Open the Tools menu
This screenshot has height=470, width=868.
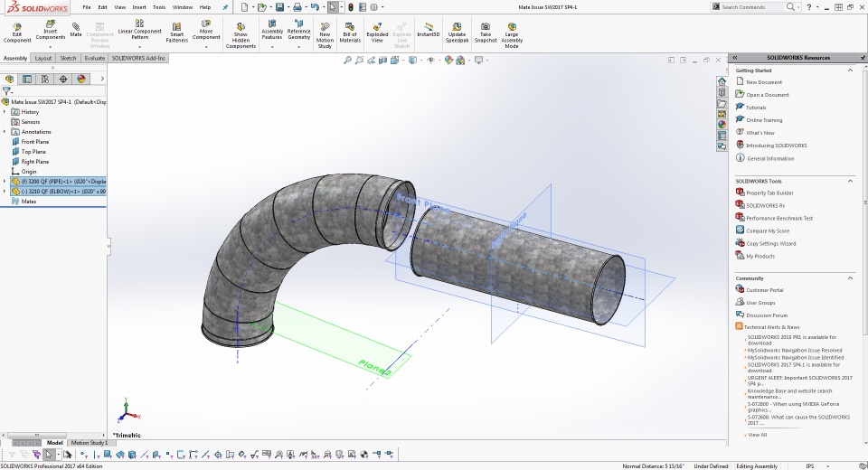point(158,7)
